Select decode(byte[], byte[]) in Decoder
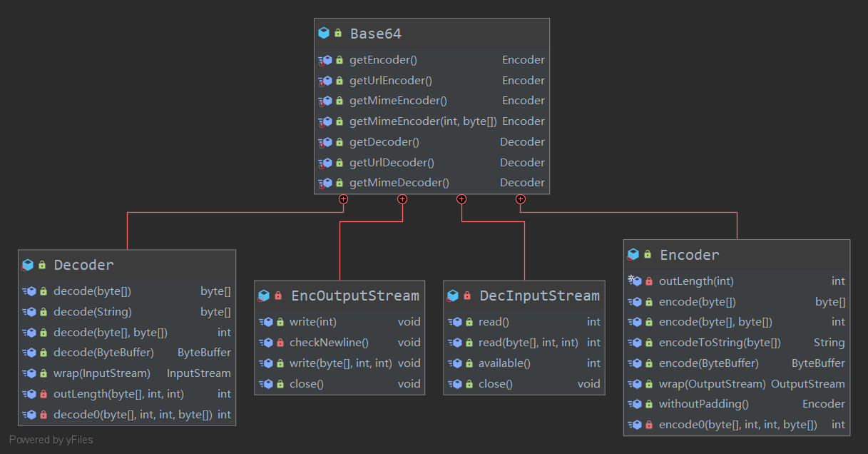Image resolution: width=868 pixels, height=454 pixels. [x=111, y=333]
